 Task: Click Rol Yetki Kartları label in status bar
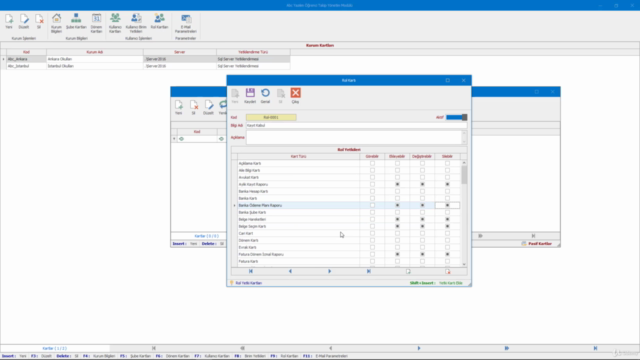pyautogui.click(x=249, y=283)
